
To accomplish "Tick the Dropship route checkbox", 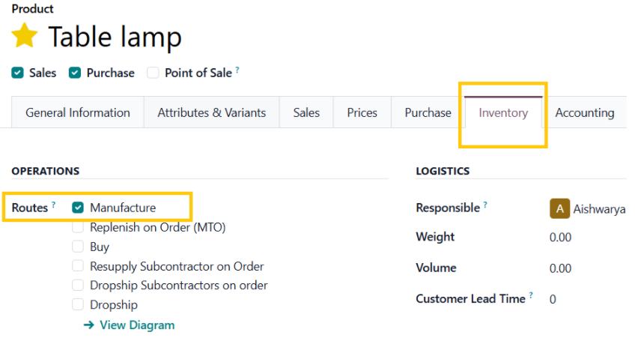I will click(78, 305).
